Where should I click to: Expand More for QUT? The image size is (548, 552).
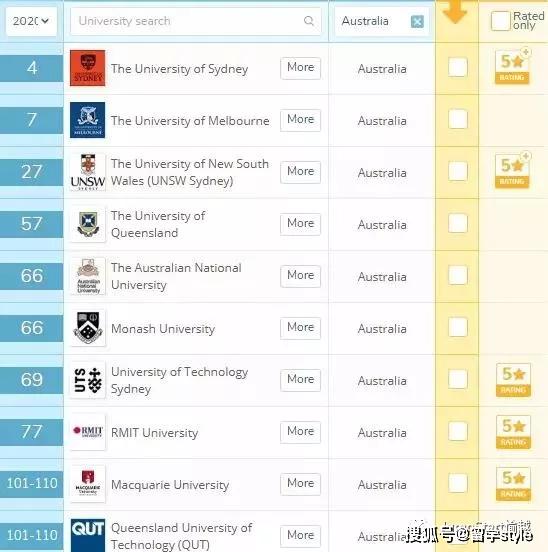point(300,536)
